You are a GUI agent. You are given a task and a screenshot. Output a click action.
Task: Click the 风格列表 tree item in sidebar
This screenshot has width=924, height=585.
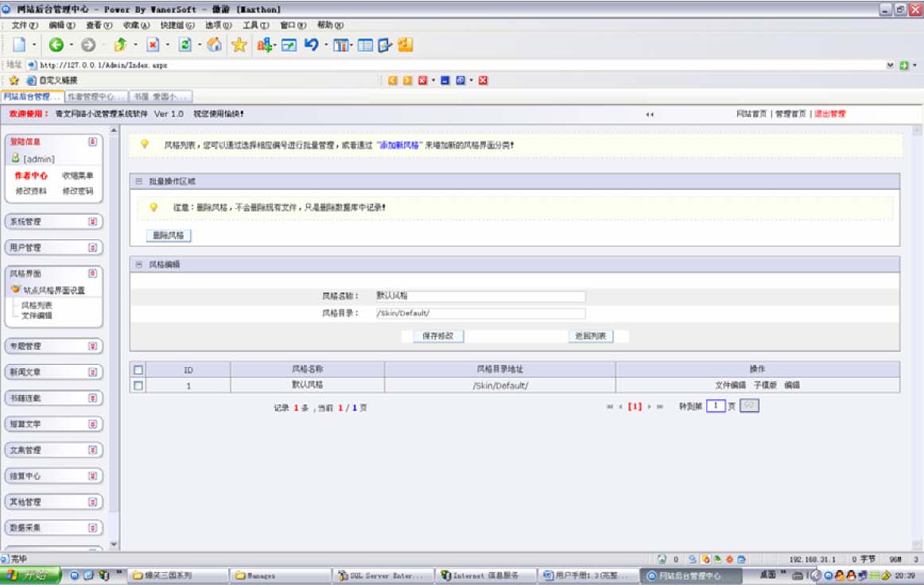coord(37,305)
